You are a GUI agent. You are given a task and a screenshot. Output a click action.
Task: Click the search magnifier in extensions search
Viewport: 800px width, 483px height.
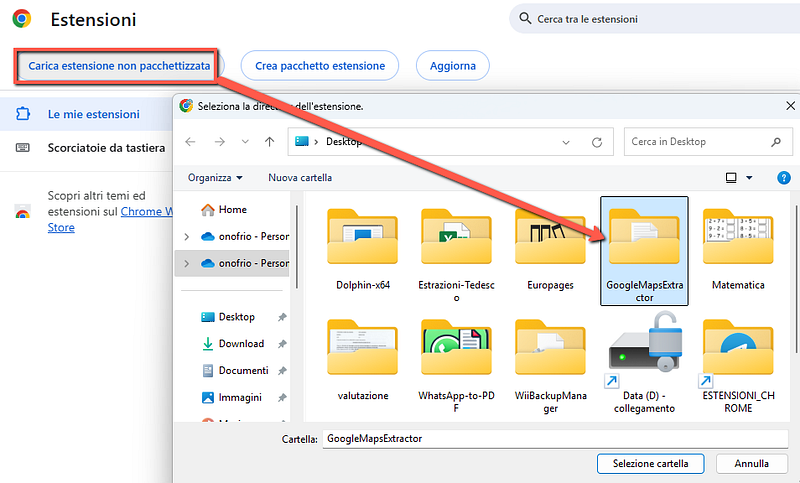[x=525, y=19]
